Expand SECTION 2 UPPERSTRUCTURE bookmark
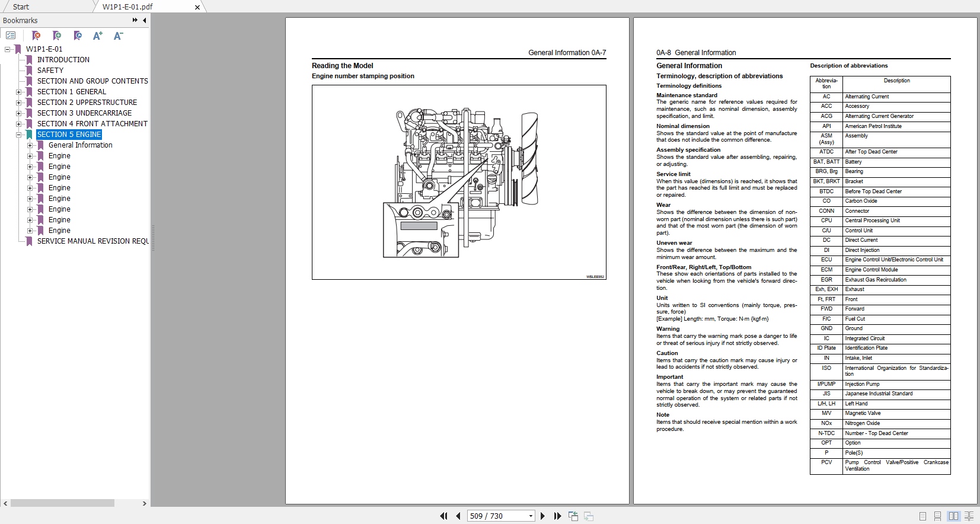The height and width of the screenshot is (524, 980). tap(18, 103)
